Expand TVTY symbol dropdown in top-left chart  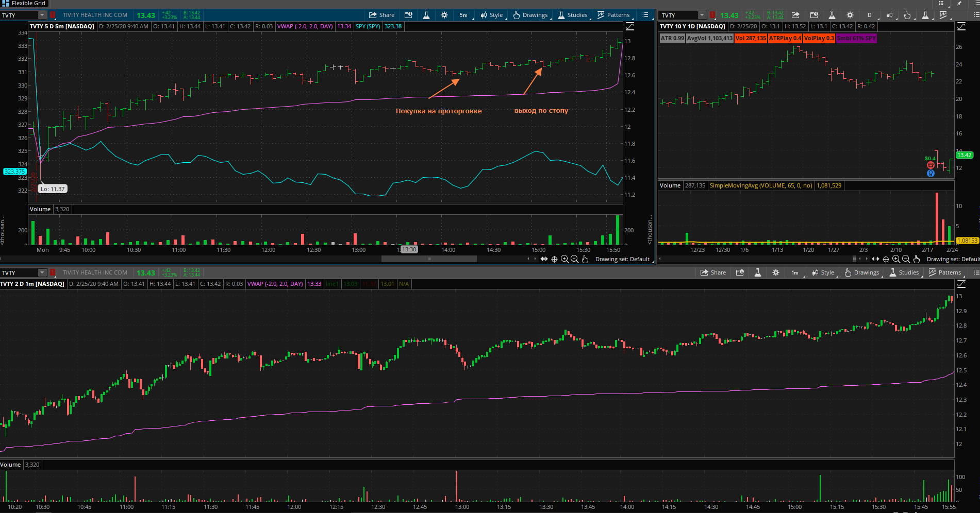click(42, 15)
